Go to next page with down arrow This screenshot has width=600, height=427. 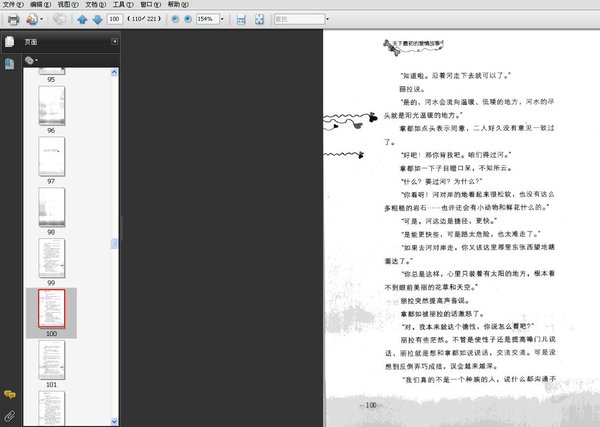[96, 19]
